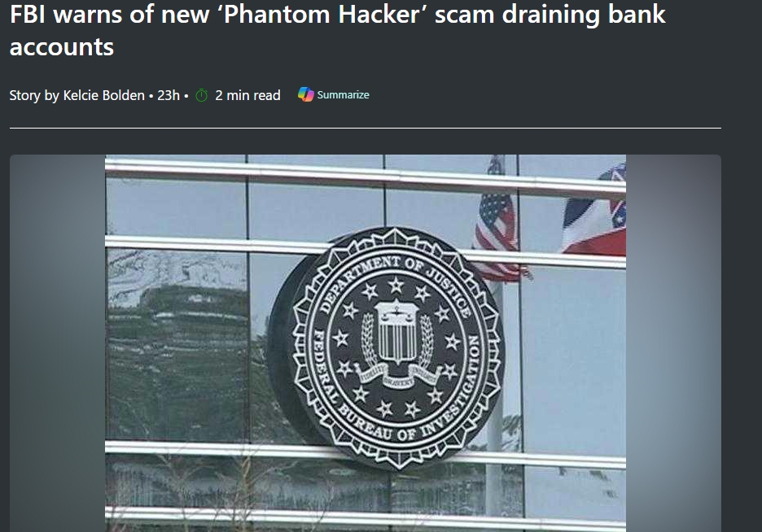Click the blurred right margin of the image frame
The height and width of the screenshot is (532, 762).
673,342
